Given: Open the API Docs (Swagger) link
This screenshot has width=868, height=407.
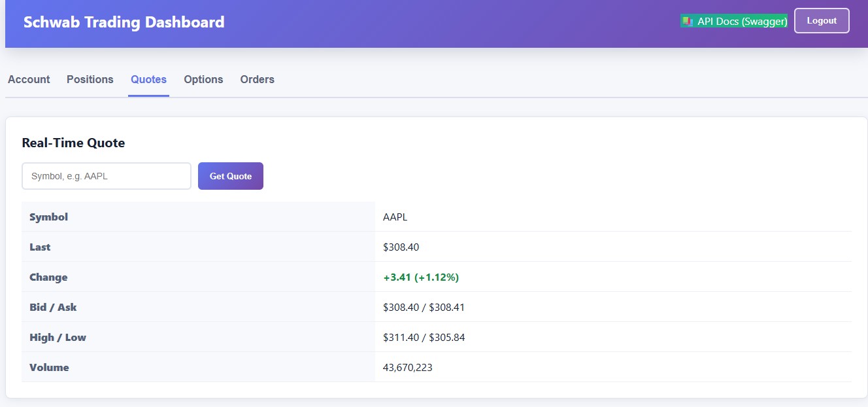Looking at the screenshot, I should point(734,21).
